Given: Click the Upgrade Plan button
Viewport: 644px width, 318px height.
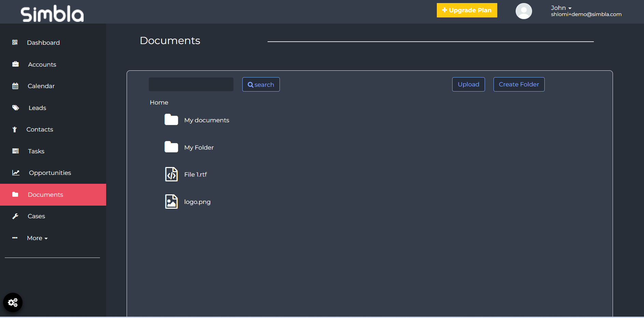Looking at the screenshot, I should click(467, 10).
